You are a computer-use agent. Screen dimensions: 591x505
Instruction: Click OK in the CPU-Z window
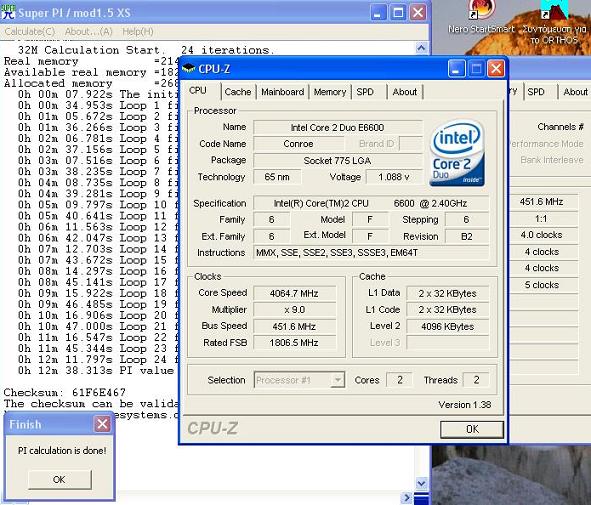(472, 429)
